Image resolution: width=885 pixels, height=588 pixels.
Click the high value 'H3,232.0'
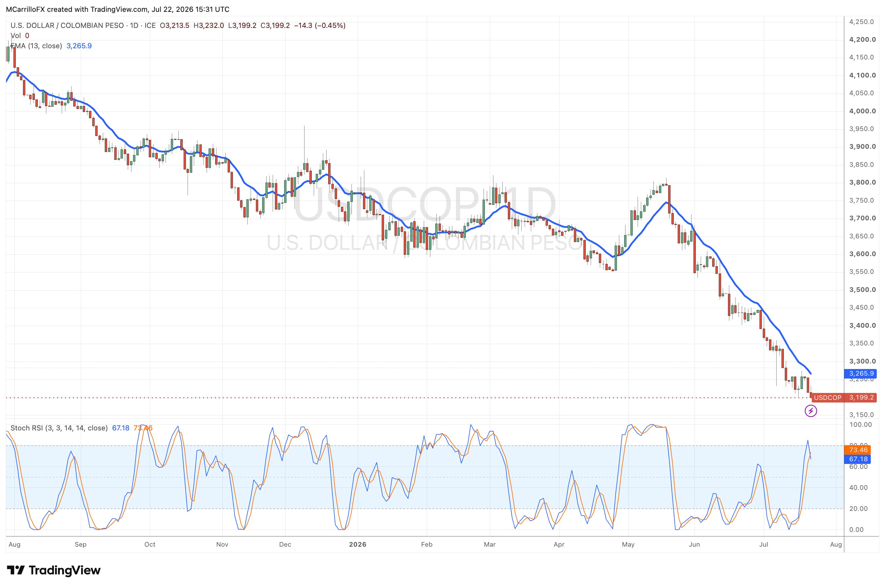(x=209, y=26)
